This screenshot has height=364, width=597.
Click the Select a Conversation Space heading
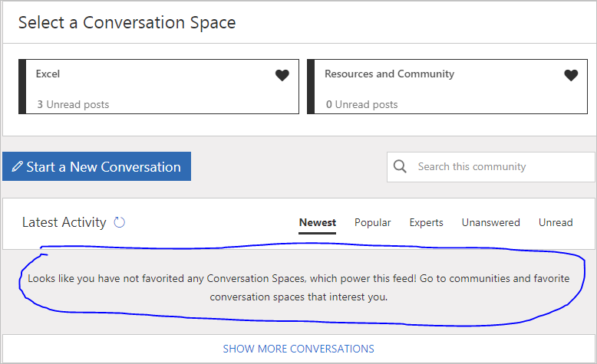[x=127, y=23]
